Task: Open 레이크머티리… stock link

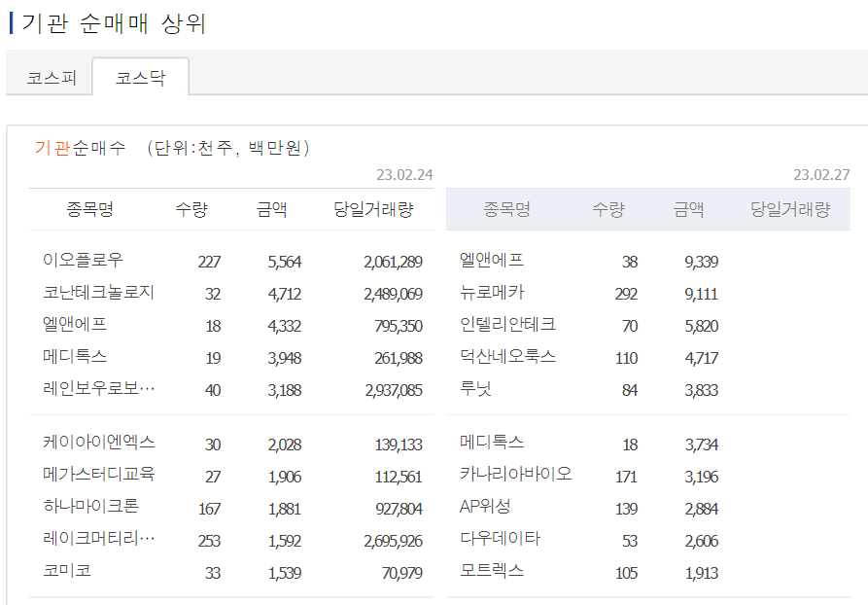Action: (x=98, y=539)
